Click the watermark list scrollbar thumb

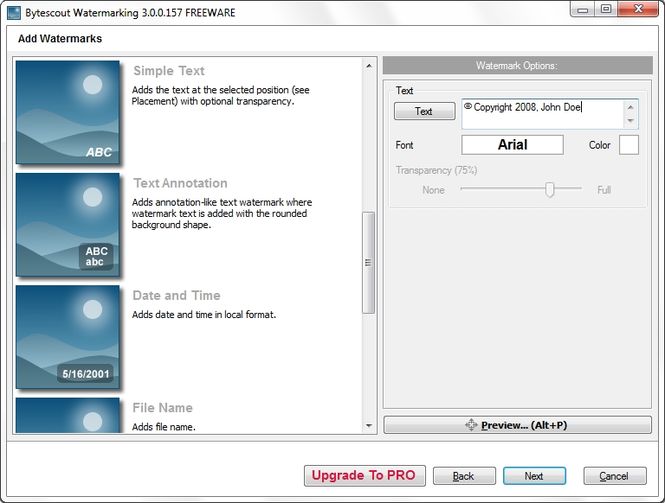(368, 263)
